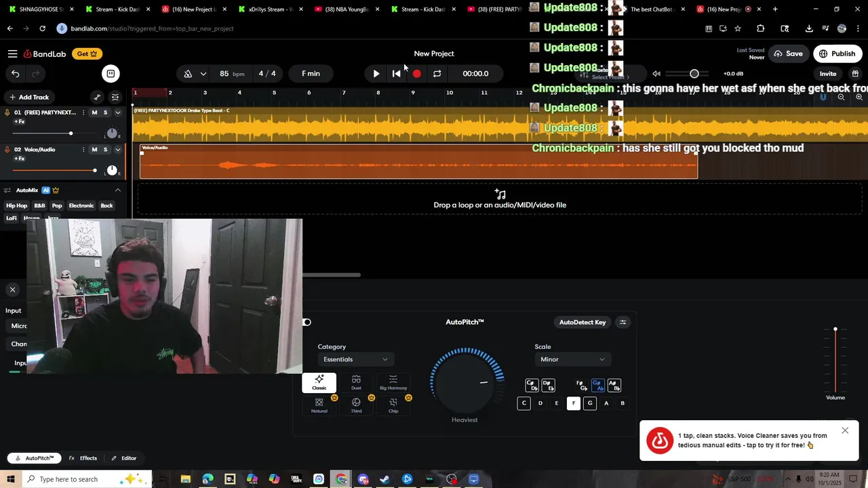Switch to the Editor bottom tab
This screenshot has height=488, width=868.
124,458
